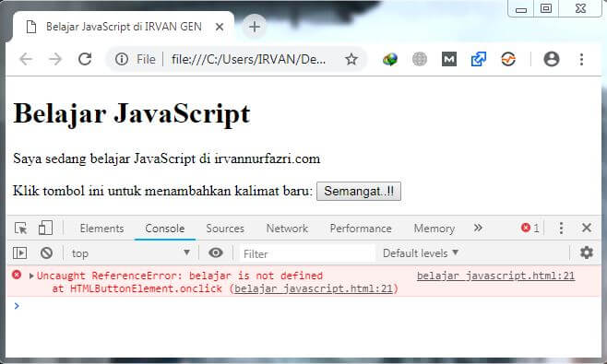The width and height of the screenshot is (607, 364).
Task: Reload the page with refresh icon
Action: (85, 59)
